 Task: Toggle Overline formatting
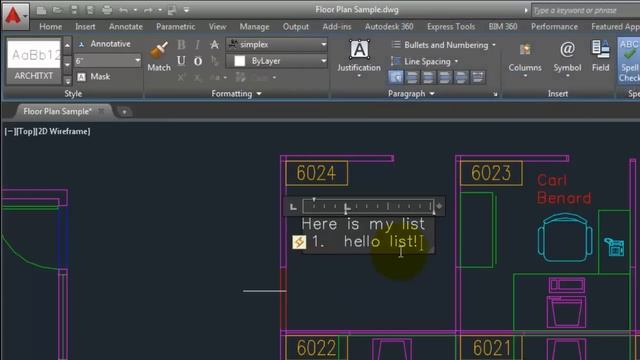tap(198, 61)
